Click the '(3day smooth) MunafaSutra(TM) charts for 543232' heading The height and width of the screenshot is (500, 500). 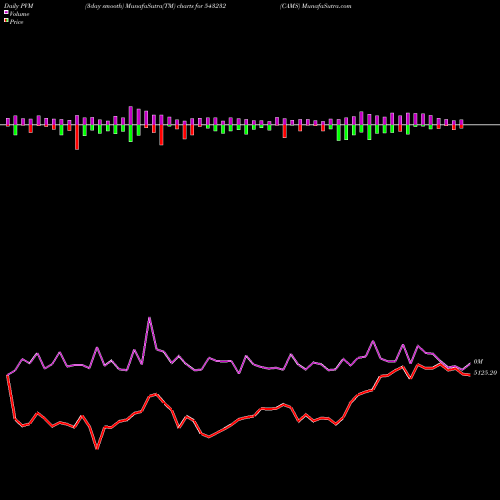156,6
